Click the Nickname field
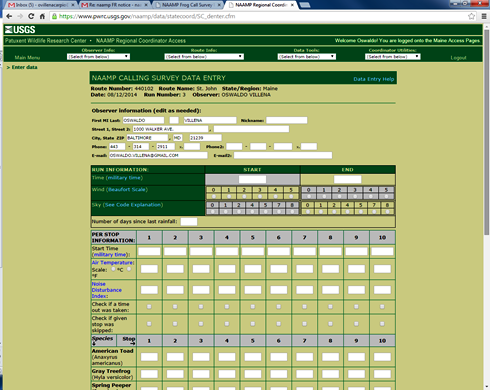The image size is (490, 390). (x=287, y=120)
